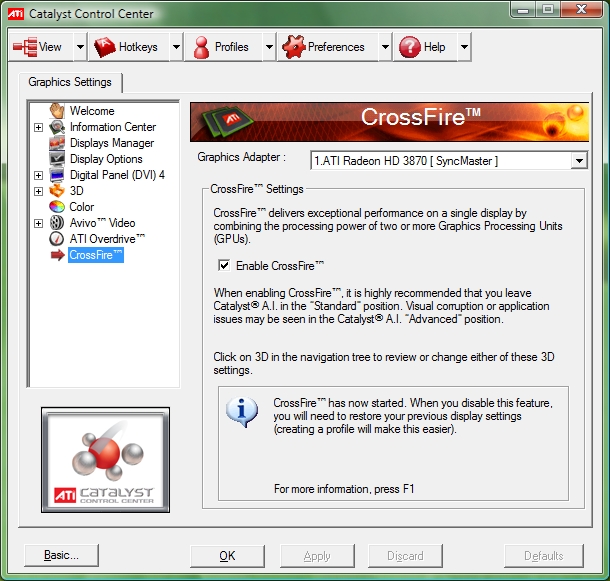610x581 pixels.
Task: Click the Help question mark icon
Action: tap(410, 47)
